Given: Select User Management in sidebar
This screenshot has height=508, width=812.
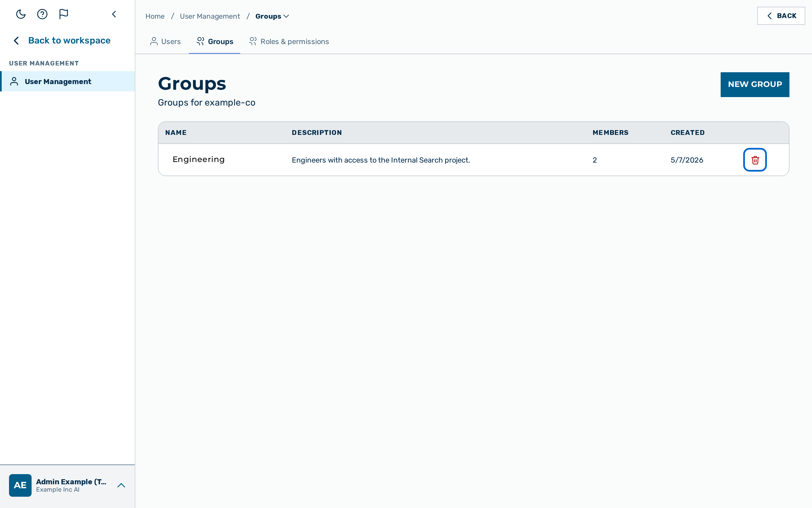Looking at the screenshot, I should click(67, 81).
